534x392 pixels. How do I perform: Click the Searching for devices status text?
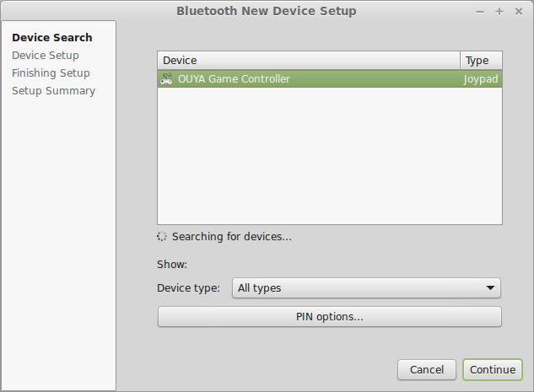tap(231, 237)
